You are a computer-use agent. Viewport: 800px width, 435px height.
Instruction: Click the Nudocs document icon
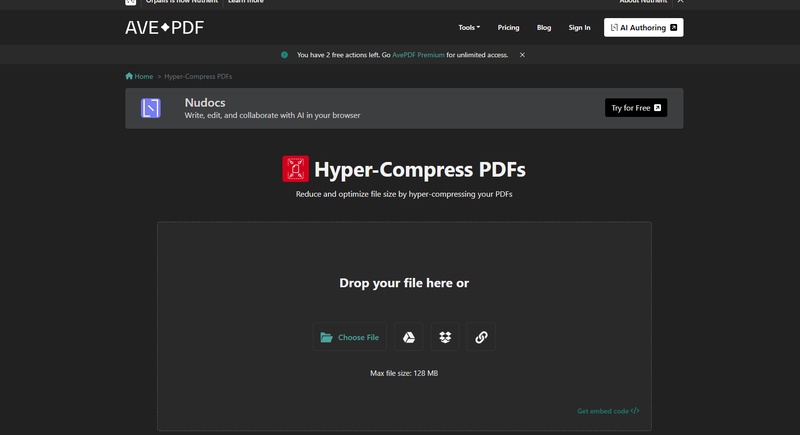[151, 108]
